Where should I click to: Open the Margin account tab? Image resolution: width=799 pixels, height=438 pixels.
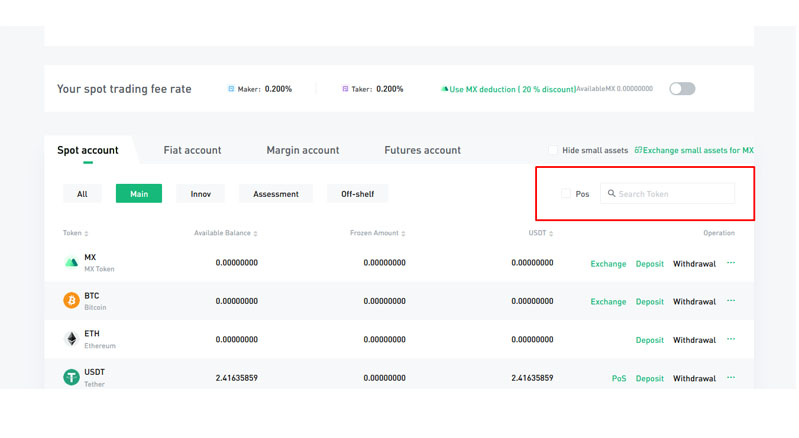click(x=303, y=150)
